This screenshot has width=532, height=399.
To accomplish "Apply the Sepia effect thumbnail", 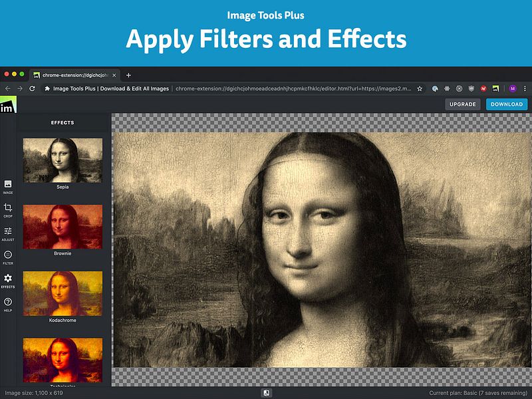I will (63, 160).
